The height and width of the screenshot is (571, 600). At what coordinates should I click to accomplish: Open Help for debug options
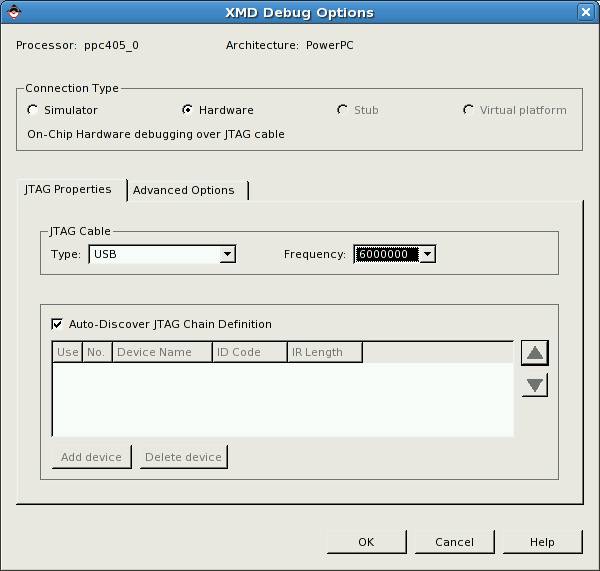pyautogui.click(x=542, y=542)
